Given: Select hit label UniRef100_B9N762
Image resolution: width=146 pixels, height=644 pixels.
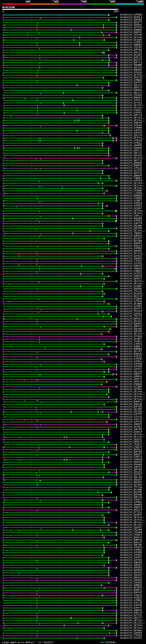Looking at the screenshot, I should (131, 32).
